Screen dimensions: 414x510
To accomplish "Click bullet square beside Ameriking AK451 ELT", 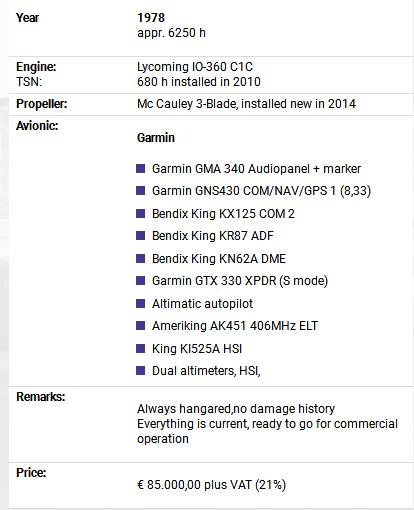I will (141, 325).
